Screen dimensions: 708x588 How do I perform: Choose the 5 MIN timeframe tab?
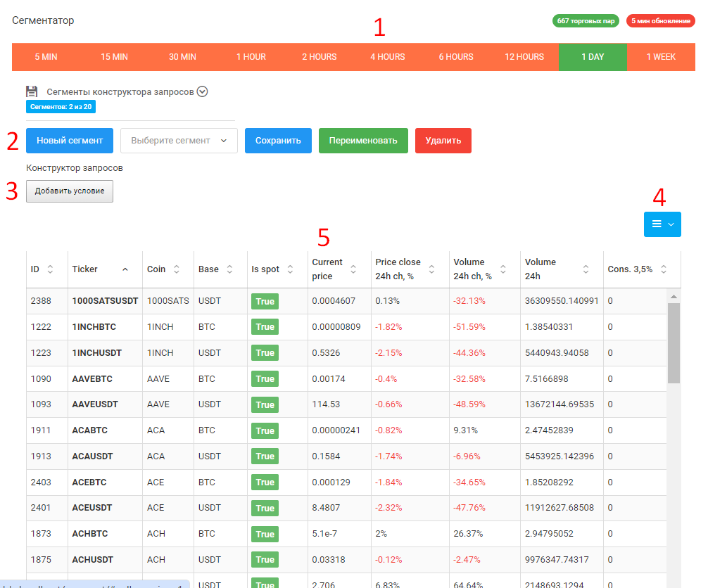point(46,57)
